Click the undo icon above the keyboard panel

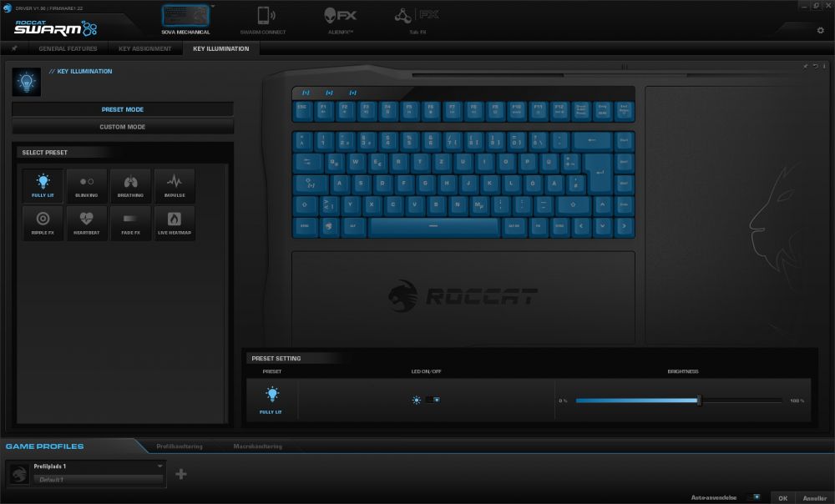coord(815,67)
